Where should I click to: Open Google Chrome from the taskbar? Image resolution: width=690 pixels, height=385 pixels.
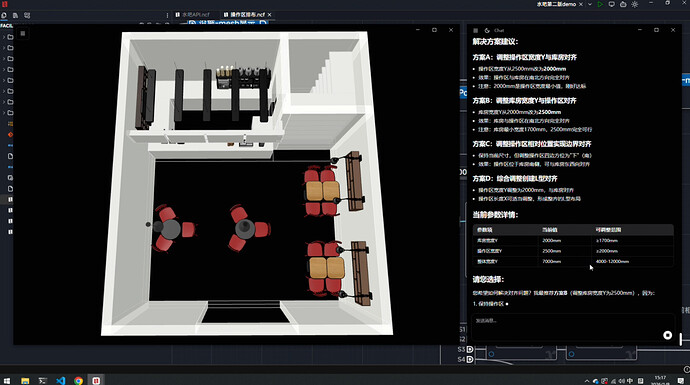(x=78, y=381)
